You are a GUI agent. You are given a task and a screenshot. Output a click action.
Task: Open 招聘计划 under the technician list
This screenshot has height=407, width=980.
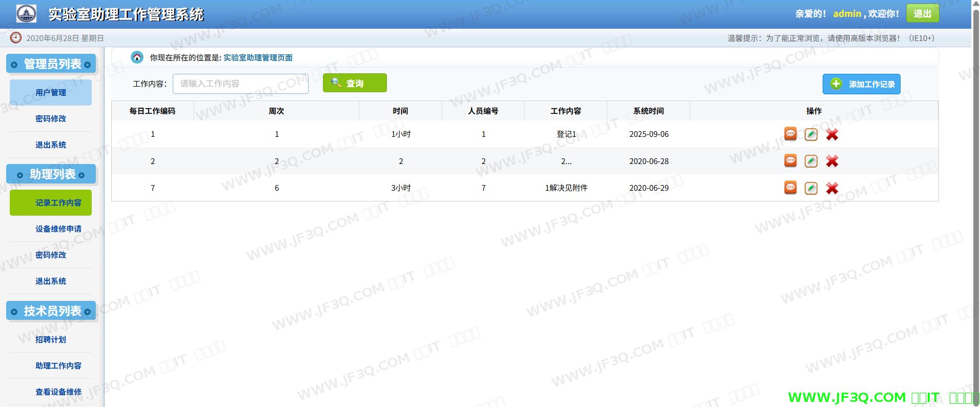[51, 339]
